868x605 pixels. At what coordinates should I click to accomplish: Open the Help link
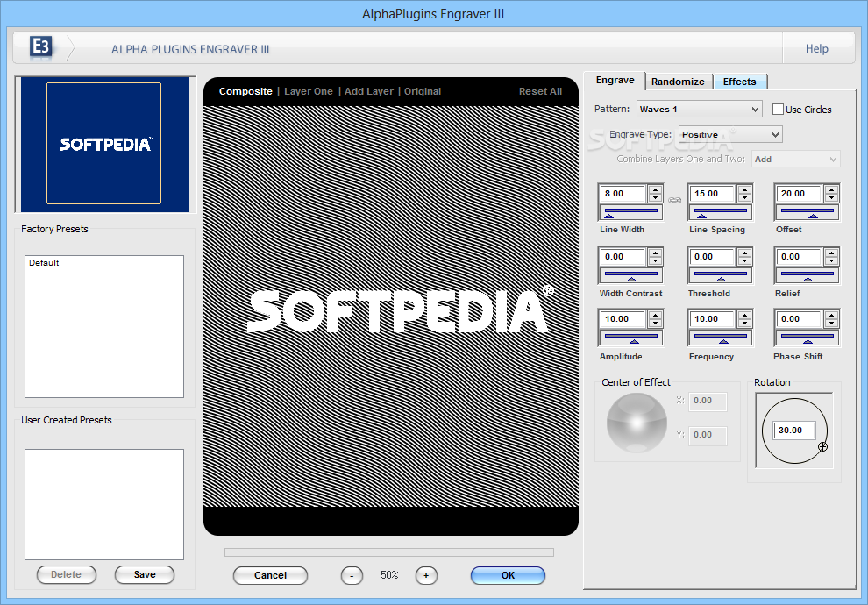[816, 49]
